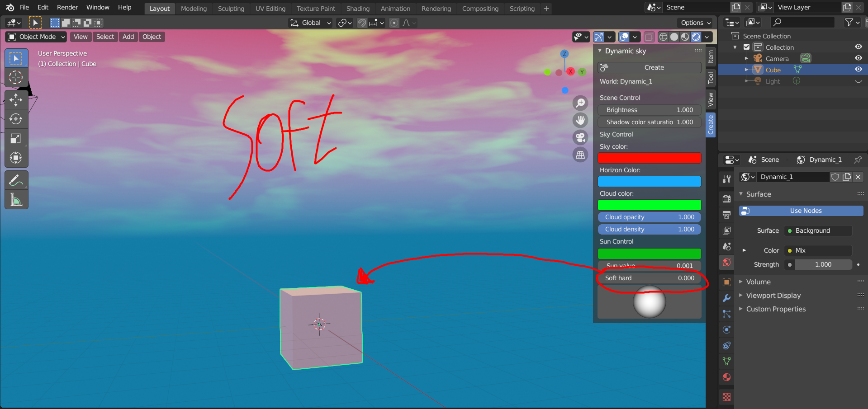Switch to the UV Editing workspace tab
This screenshot has width=868, height=409.
tap(270, 9)
